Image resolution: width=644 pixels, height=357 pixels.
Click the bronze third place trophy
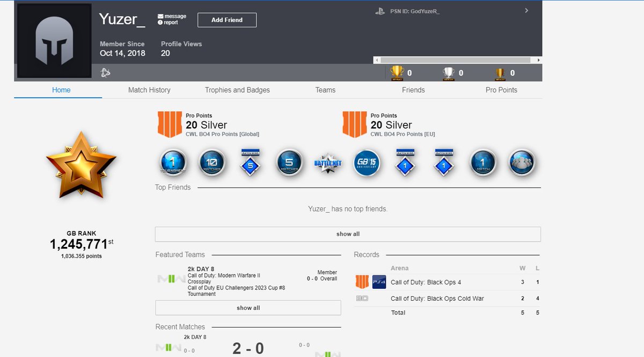coord(500,74)
